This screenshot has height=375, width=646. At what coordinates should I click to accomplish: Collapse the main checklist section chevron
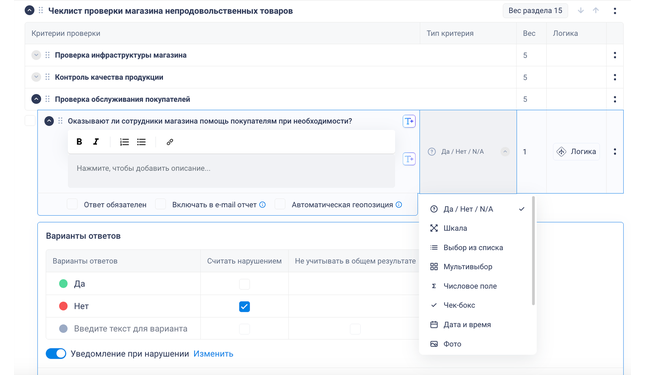[29, 10]
